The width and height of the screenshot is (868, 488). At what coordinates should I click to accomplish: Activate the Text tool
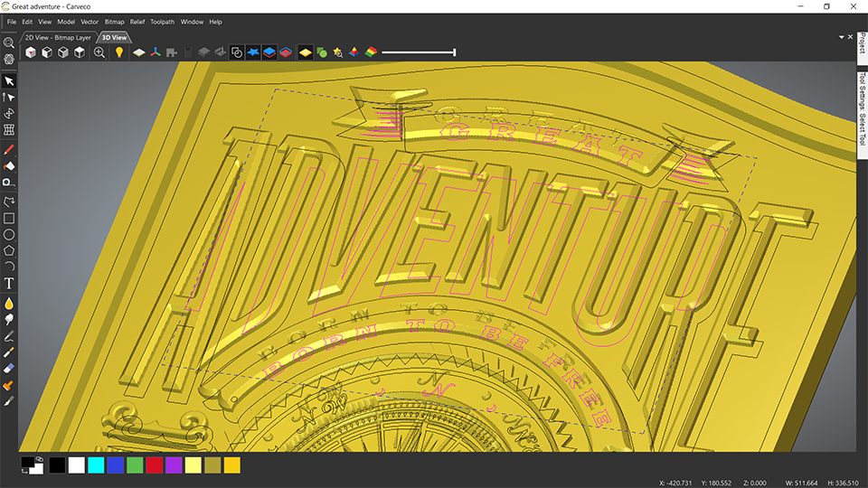[x=9, y=284]
